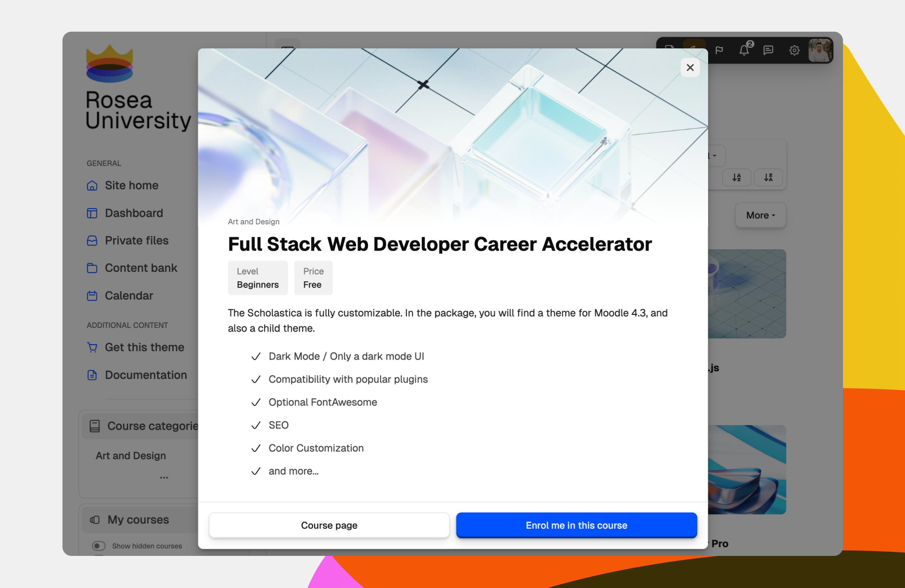
Task: Expand the My courses block
Action: (x=138, y=520)
